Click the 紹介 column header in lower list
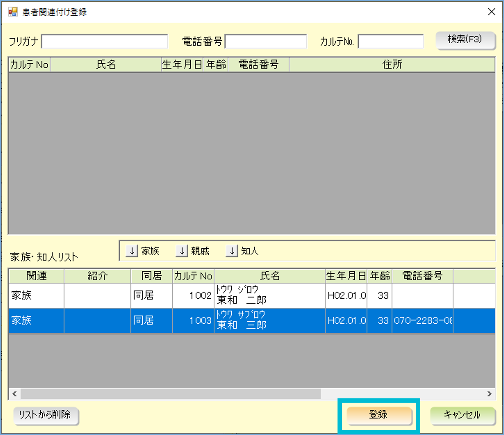Image resolution: width=504 pixels, height=435 pixels. coord(97,276)
